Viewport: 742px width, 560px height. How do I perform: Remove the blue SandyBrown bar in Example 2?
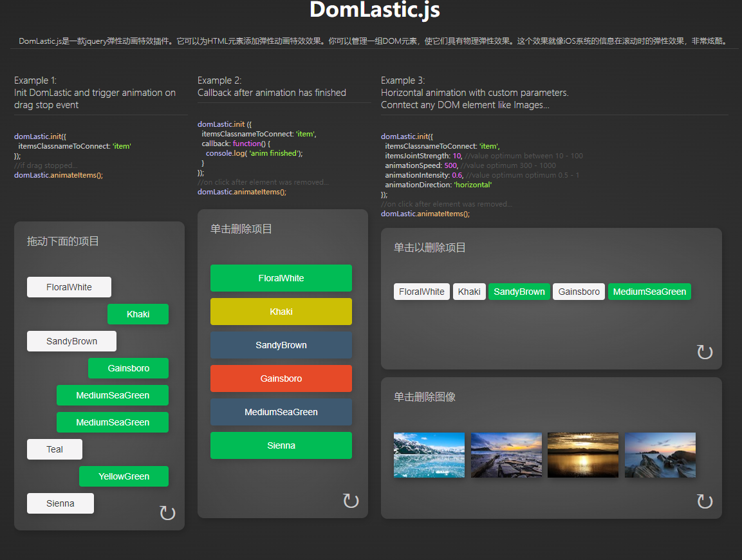[281, 345]
